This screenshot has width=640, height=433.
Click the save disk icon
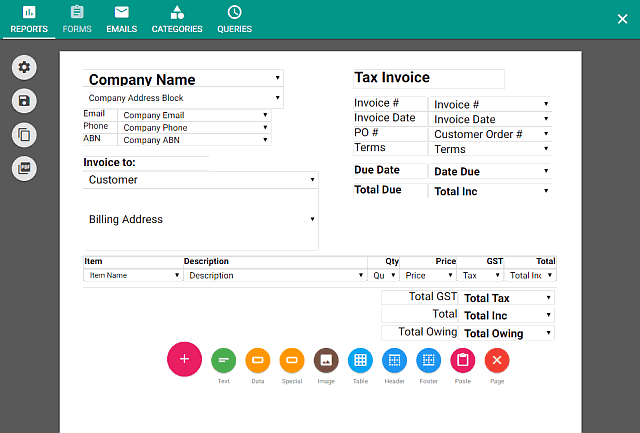pyautogui.click(x=24, y=100)
